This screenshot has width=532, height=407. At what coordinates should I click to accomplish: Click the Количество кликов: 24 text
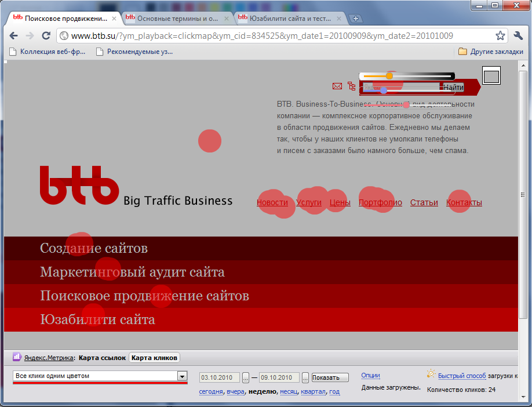click(461, 390)
